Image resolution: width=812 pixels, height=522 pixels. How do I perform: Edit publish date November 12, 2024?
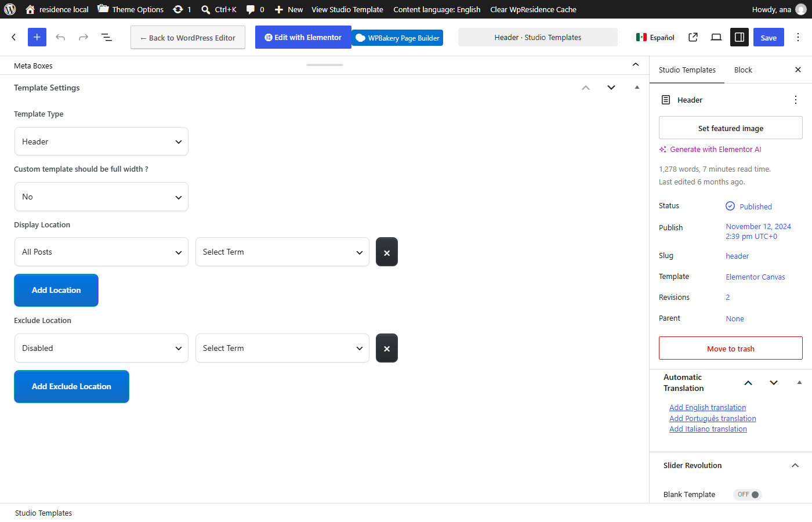[x=758, y=231]
